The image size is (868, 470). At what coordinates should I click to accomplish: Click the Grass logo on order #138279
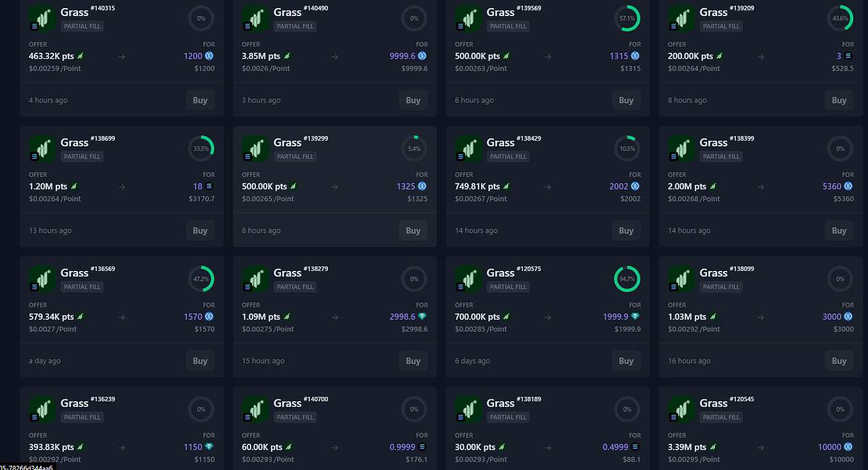coord(255,278)
